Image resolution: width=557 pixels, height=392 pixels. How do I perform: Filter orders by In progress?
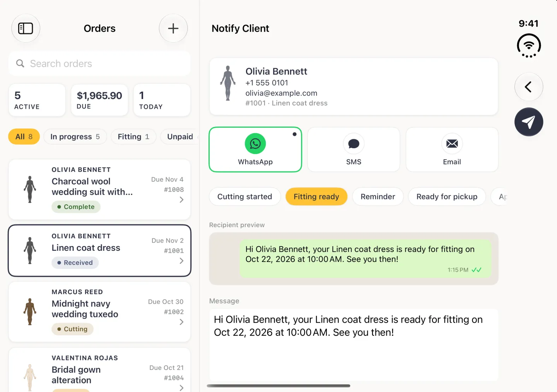(x=75, y=137)
